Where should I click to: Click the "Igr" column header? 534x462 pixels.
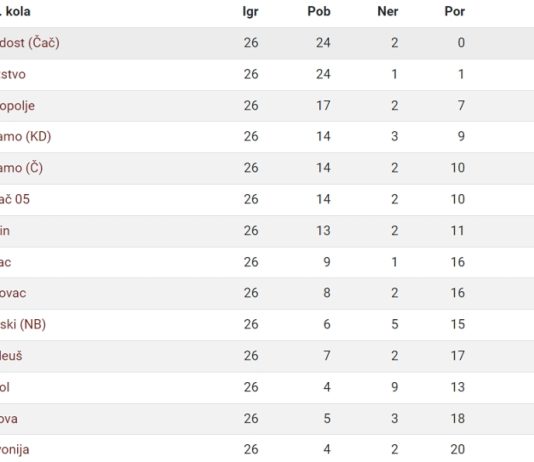[x=250, y=12]
